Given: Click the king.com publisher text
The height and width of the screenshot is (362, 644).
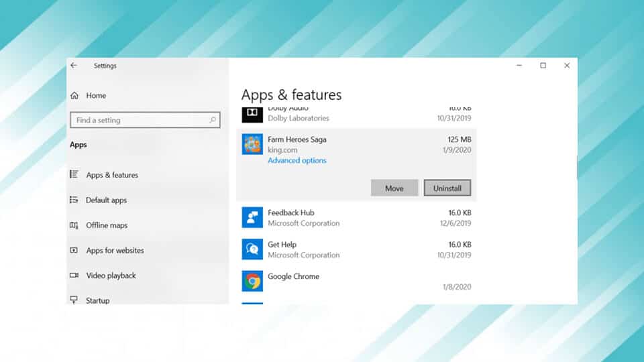Looking at the screenshot, I should pyautogui.click(x=282, y=150).
